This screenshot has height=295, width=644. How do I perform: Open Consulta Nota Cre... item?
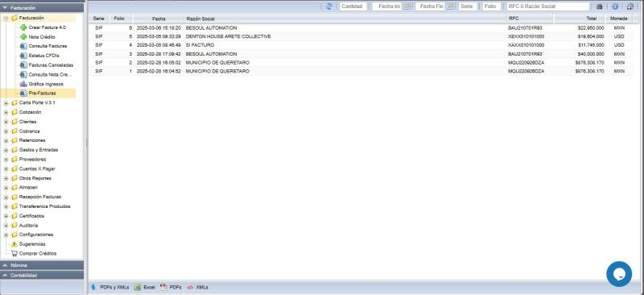[46, 74]
